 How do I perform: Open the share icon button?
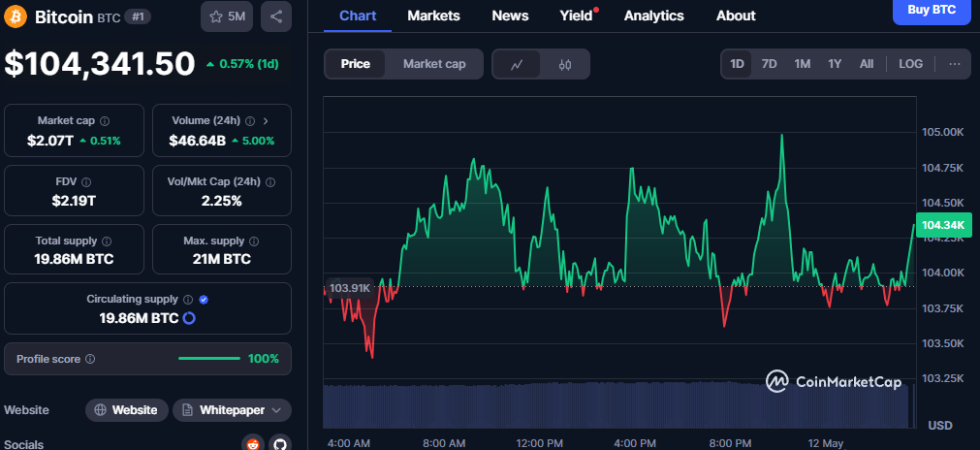pos(276,16)
